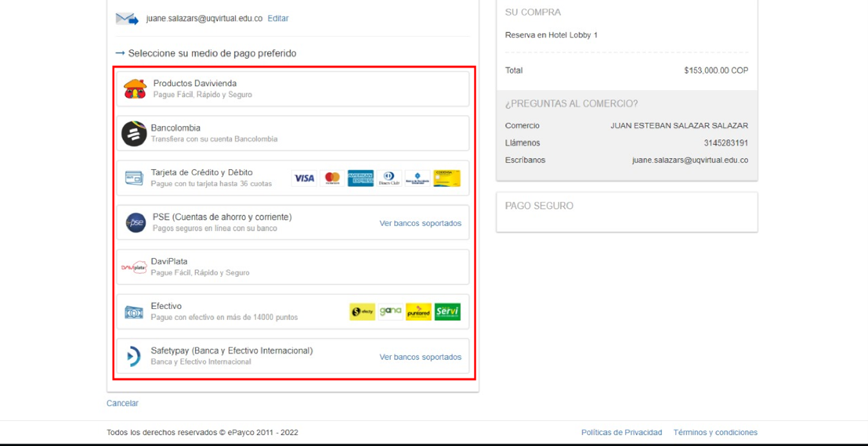Click the total amount $153,000.00 COP

click(x=716, y=71)
